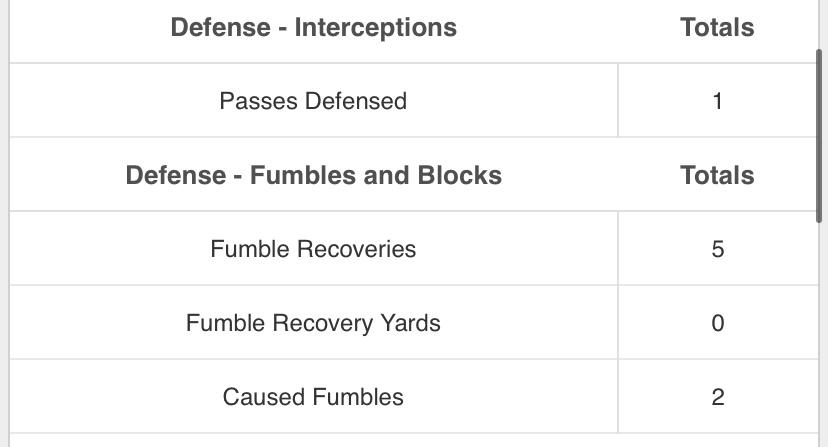Viewport: 828px width, 447px height.
Task: Click the Defense - Interceptions section header
Action: (313, 28)
